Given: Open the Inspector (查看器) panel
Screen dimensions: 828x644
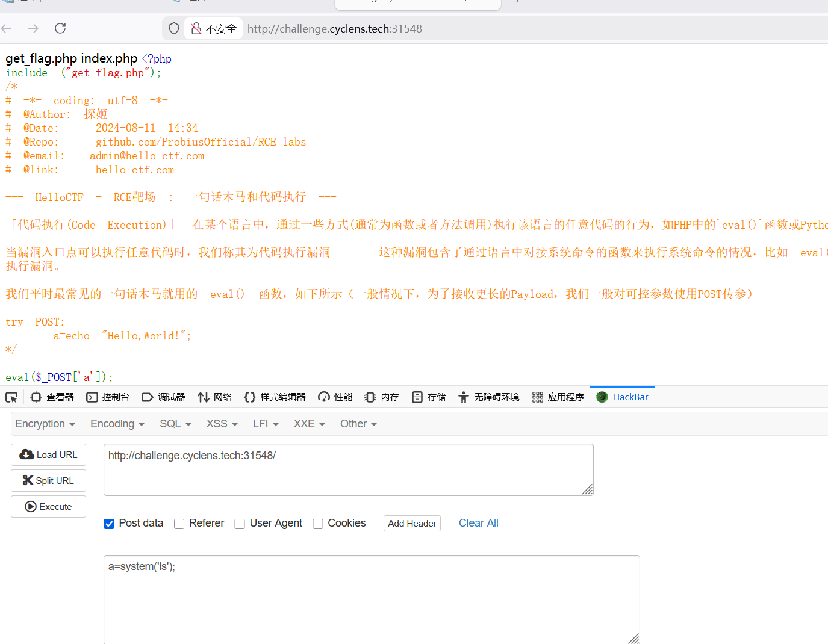Looking at the screenshot, I should (x=52, y=397).
